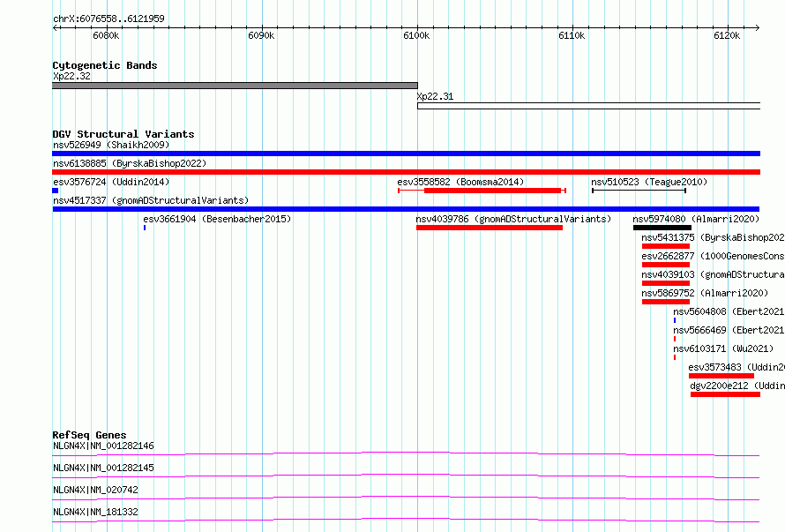Select the dgv2200e212 variant bar
The image size is (785, 532).
(x=725, y=394)
